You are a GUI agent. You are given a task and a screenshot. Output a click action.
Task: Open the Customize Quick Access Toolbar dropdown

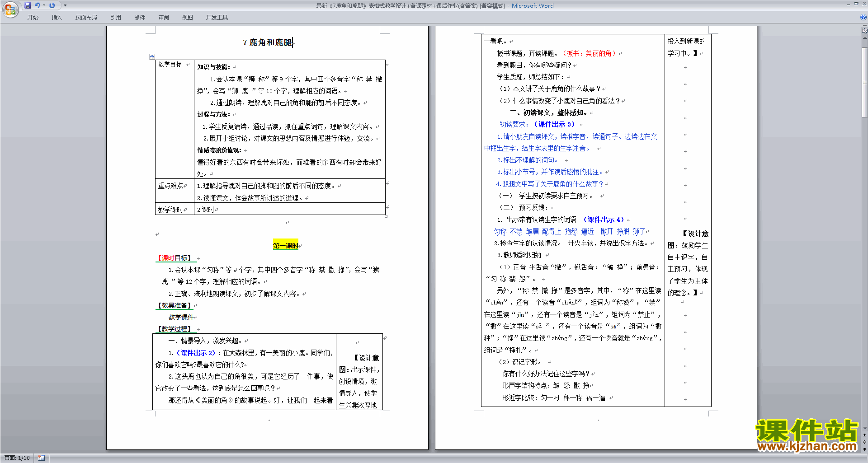pos(65,5)
